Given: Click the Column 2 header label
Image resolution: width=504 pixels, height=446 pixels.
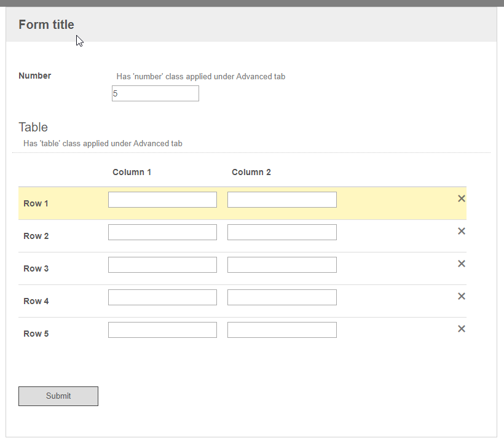Looking at the screenshot, I should pos(251,172).
